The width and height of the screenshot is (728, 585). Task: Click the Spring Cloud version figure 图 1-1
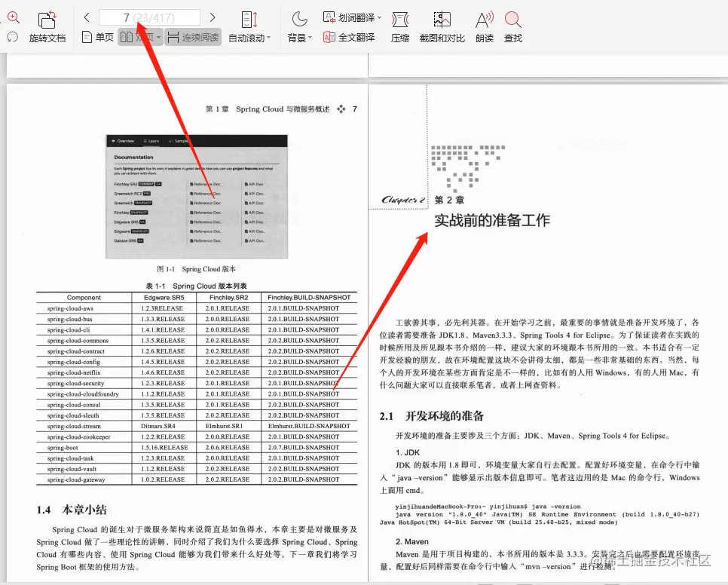click(197, 197)
